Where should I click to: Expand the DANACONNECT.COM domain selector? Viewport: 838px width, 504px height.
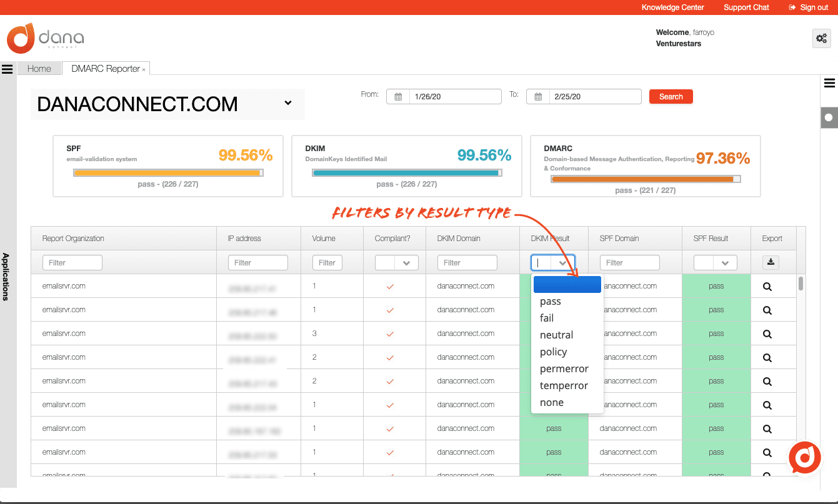[287, 104]
